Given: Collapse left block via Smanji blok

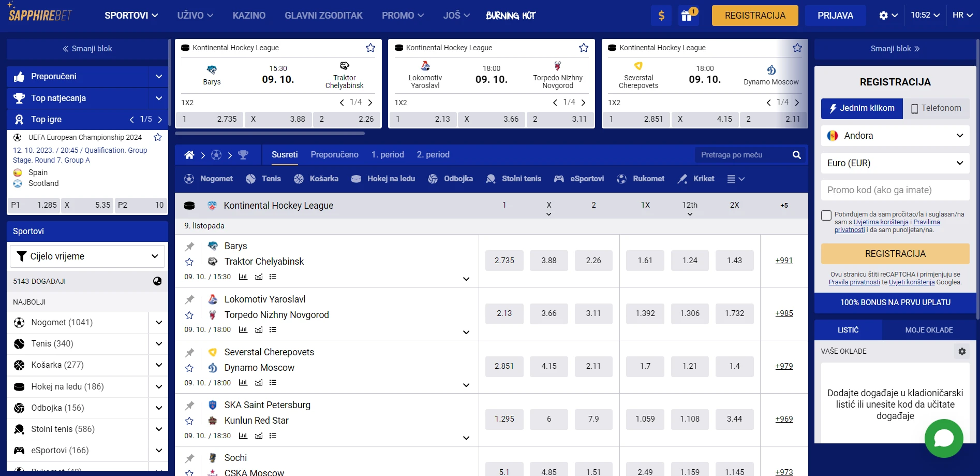Looking at the screenshot, I should click(x=87, y=49).
